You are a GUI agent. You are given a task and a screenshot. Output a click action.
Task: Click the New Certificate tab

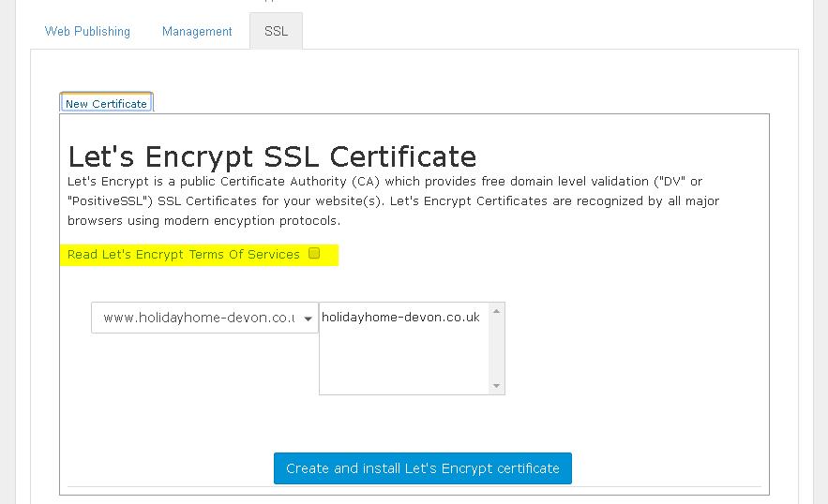106,103
